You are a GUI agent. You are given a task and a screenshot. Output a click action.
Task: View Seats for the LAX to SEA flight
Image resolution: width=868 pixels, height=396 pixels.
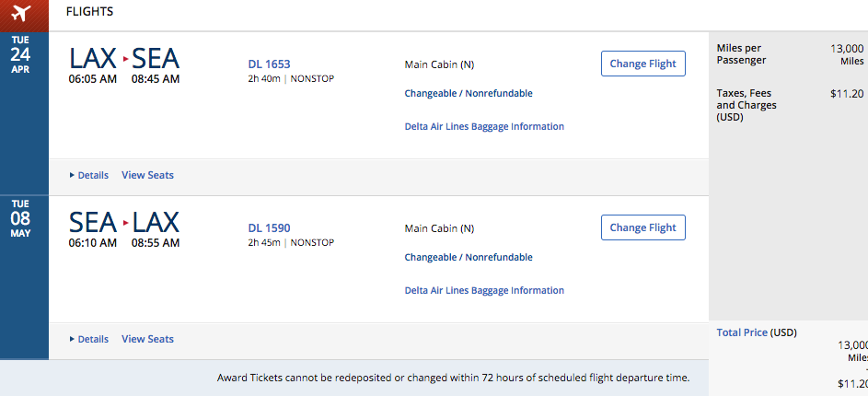click(147, 175)
